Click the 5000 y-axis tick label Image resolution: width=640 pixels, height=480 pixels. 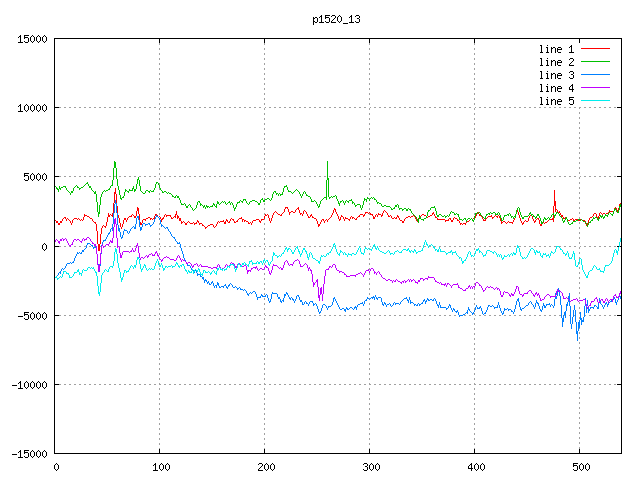pos(34,177)
